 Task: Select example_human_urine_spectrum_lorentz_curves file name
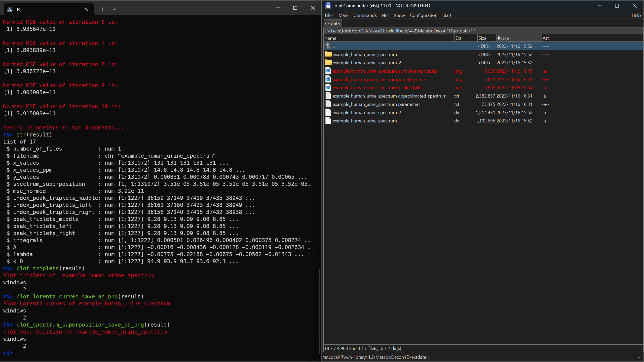coord(380,79)
